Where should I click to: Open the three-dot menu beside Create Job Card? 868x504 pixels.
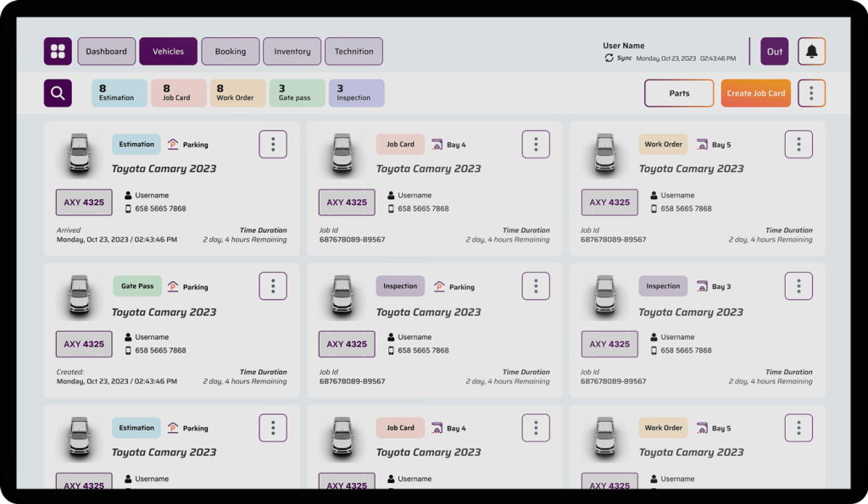coord(811,92)
